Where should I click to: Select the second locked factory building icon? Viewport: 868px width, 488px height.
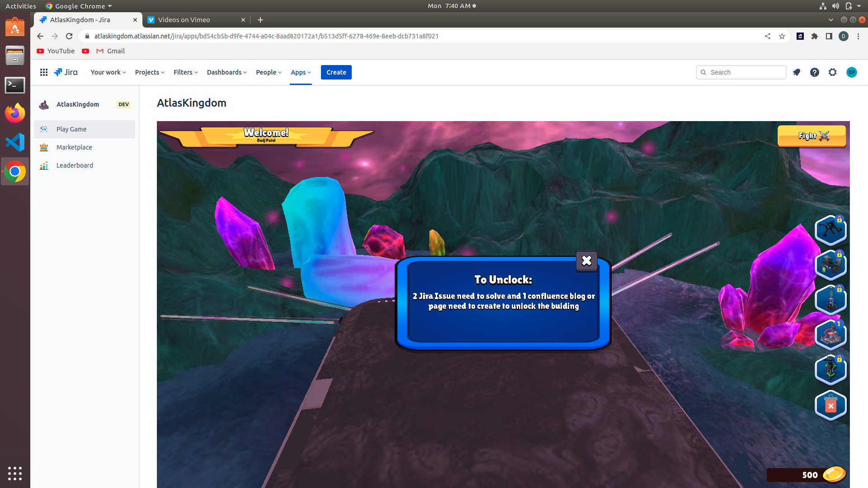tap(830, 265)
